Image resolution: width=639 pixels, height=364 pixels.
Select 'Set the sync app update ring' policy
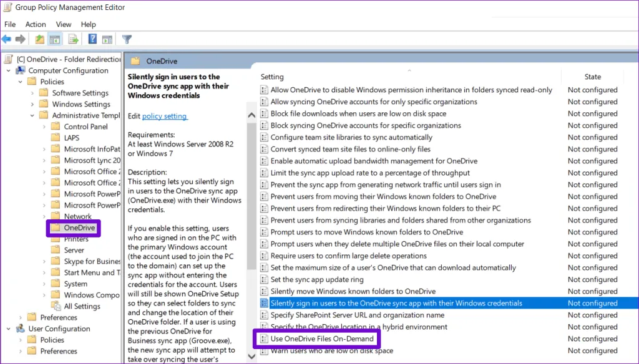(317, 279)
